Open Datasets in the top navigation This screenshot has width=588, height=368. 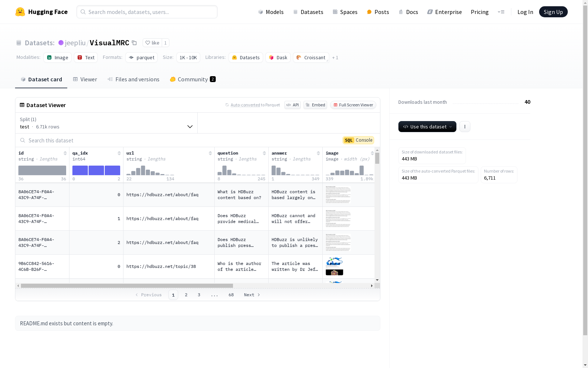pyautogui.click(x=308, y=12)
